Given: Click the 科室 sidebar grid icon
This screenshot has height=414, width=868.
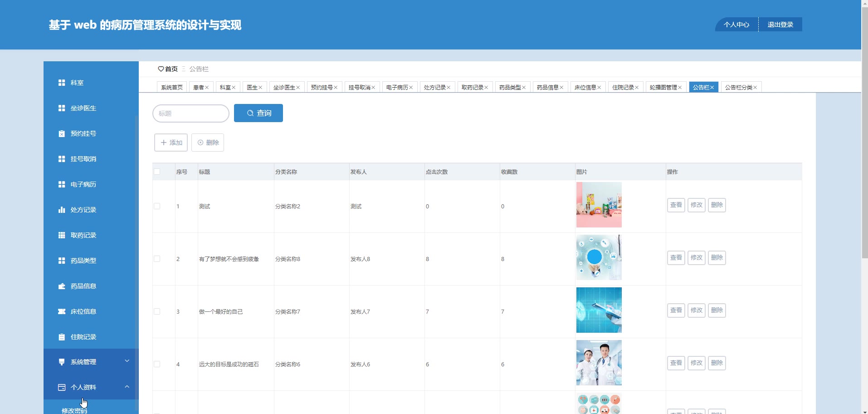Looking at the screenshot, I should click(62, 83).
